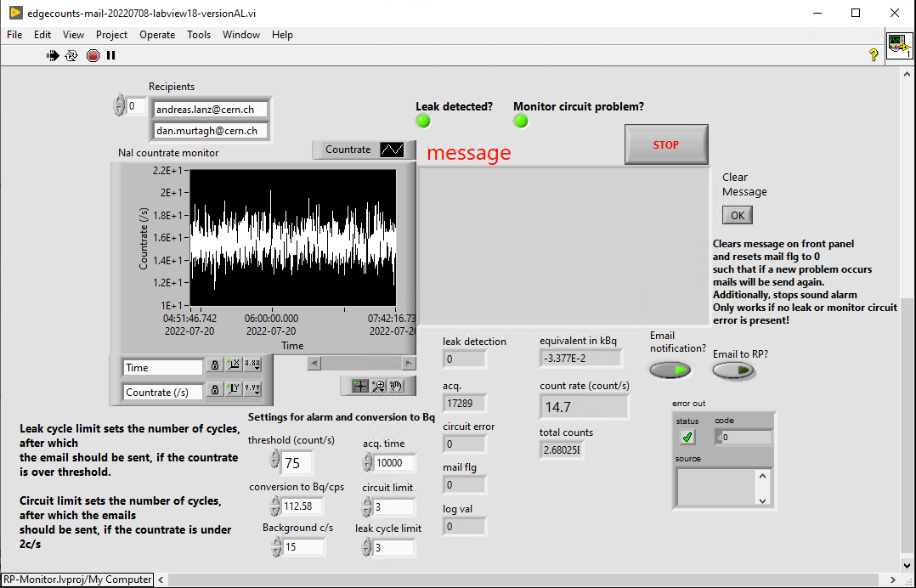
Task: Click the graph's horizontal time scrollbar
Action: [361, 363]
